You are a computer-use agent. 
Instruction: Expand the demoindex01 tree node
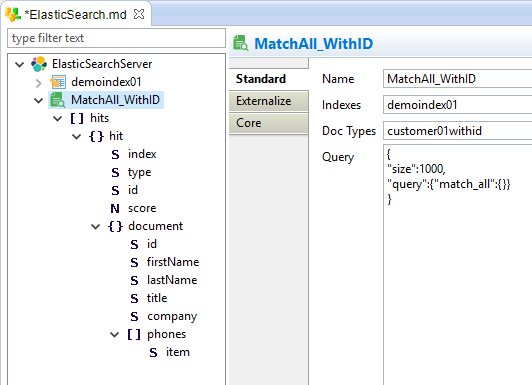click(x=39, y=82)
